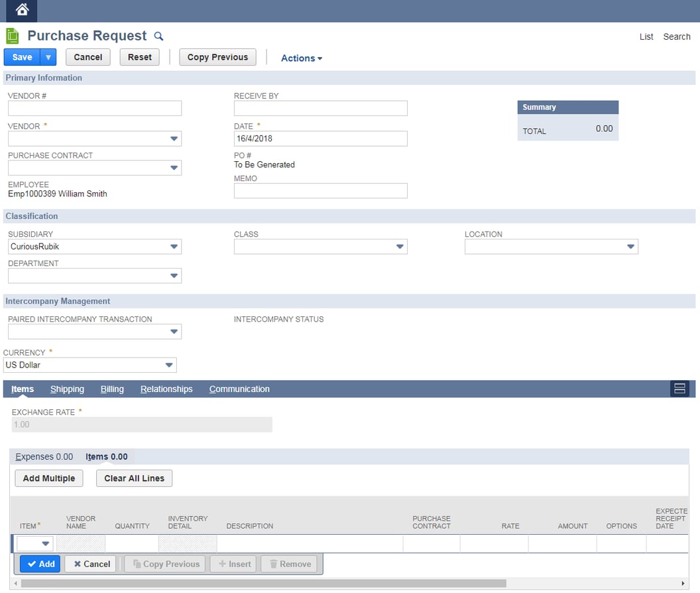This screenshot has width=700, height=593.
Task: Open the List view link at top right
Action: point(646,36)
